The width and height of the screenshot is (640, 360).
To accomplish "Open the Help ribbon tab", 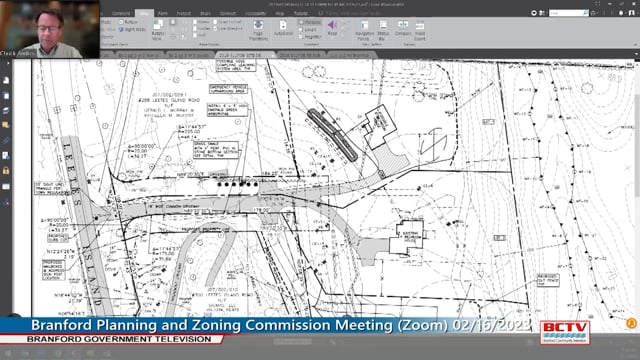I will (280, 13).
